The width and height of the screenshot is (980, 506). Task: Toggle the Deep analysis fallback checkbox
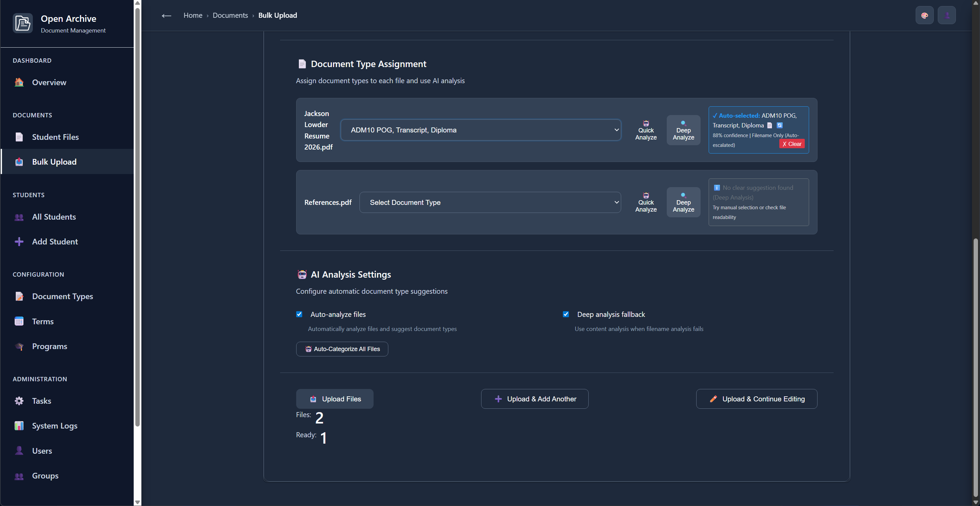click(566, 314)
